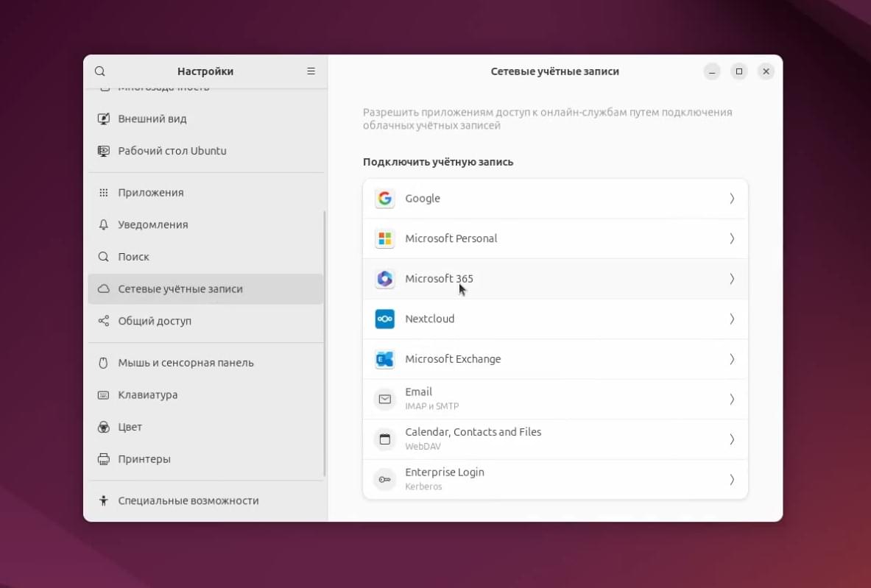The width and height of the screenshot is (871, 588).
Task: Minimize the Settings window
Action: tap(712, 71)
